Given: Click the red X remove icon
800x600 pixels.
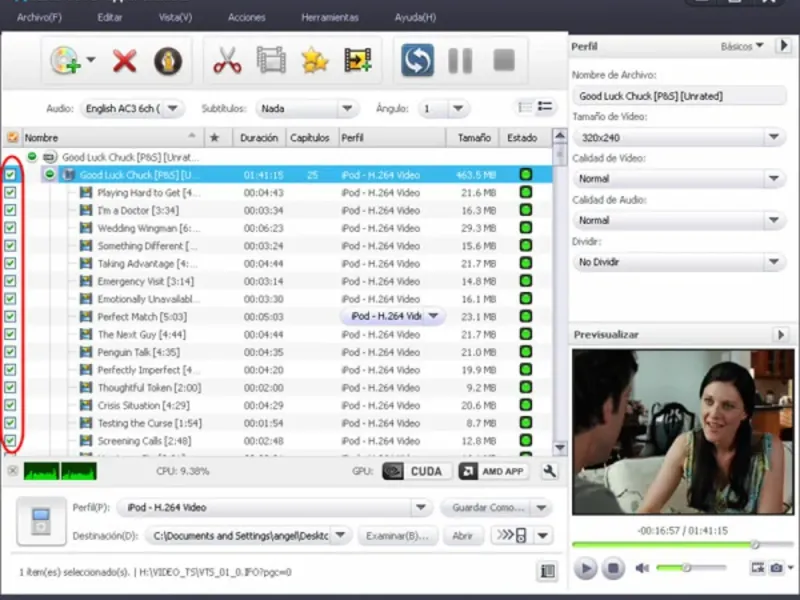Looking at the screenshot, I should [x=124, y=61].
